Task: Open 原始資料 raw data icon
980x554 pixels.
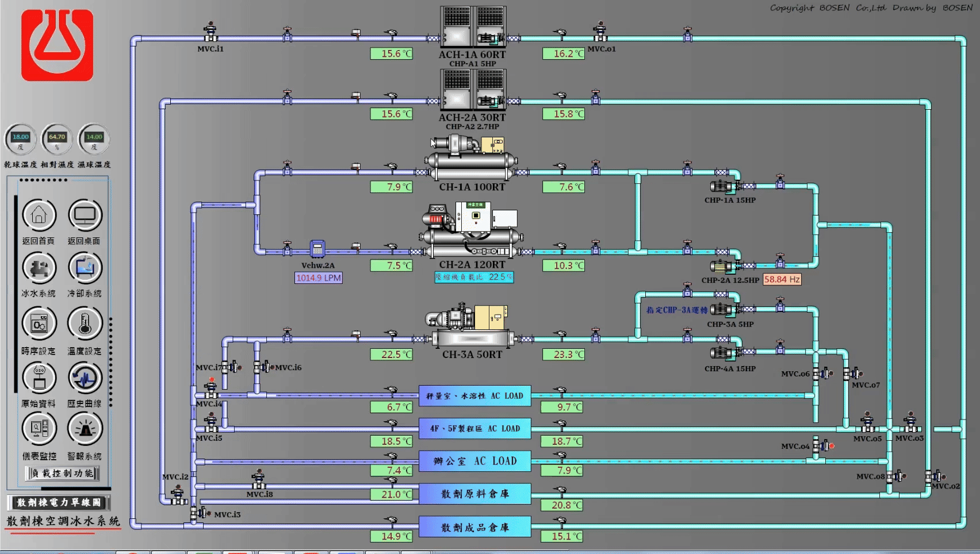Action: click(x=39, y=378)
